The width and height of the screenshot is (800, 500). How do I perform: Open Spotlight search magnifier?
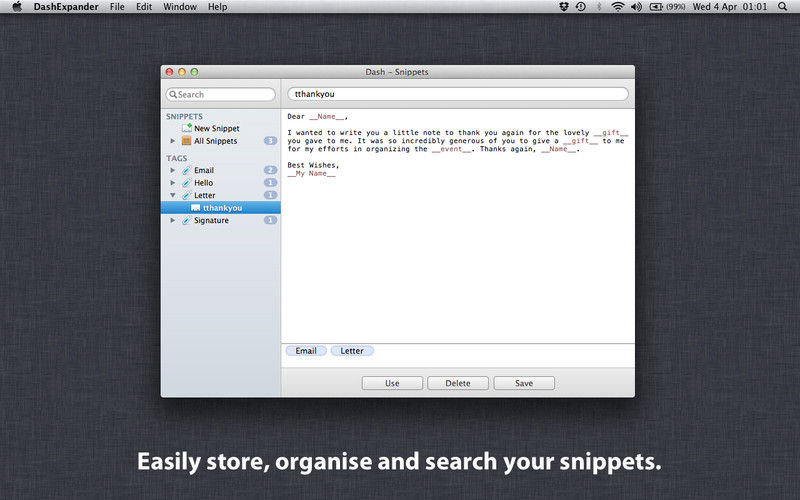tap(782, 7)
